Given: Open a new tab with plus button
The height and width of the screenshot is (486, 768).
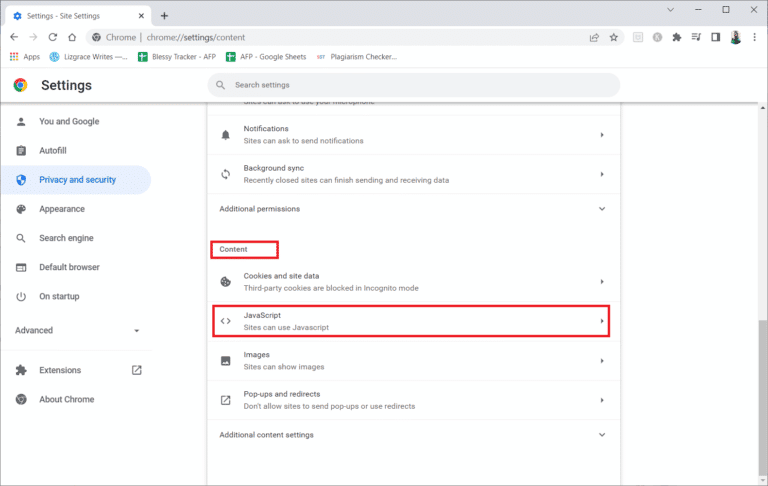Looking at the screenshot, I should point(164,16).
